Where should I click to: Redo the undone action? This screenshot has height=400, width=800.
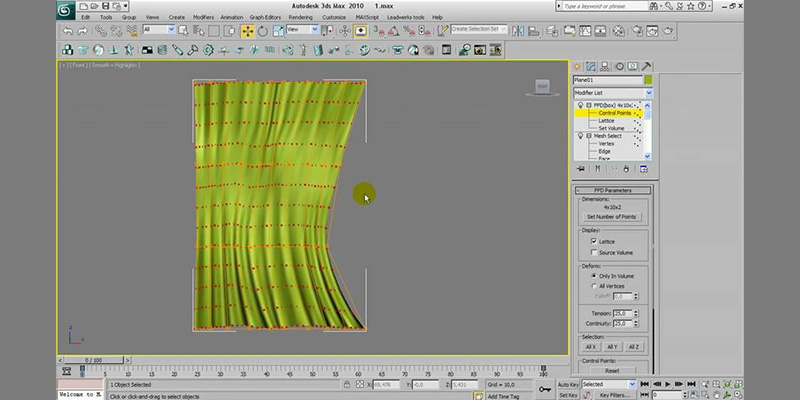tap(82, 31)
